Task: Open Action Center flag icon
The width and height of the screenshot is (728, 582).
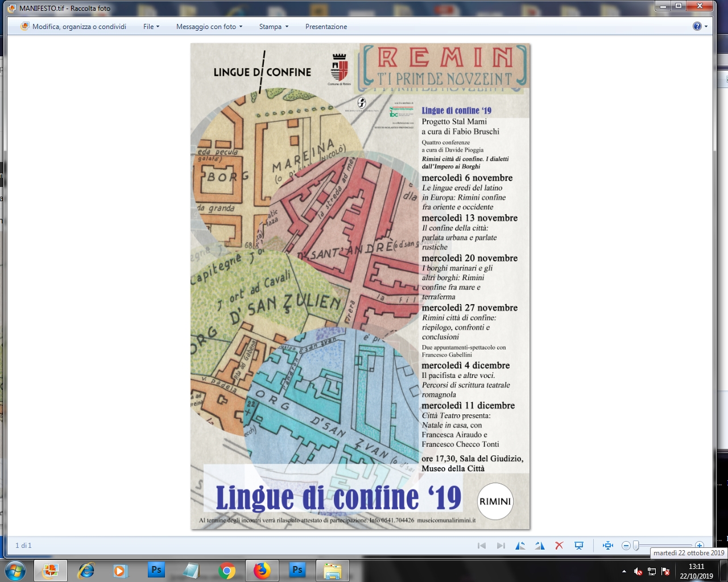Action: click(665, 571)
